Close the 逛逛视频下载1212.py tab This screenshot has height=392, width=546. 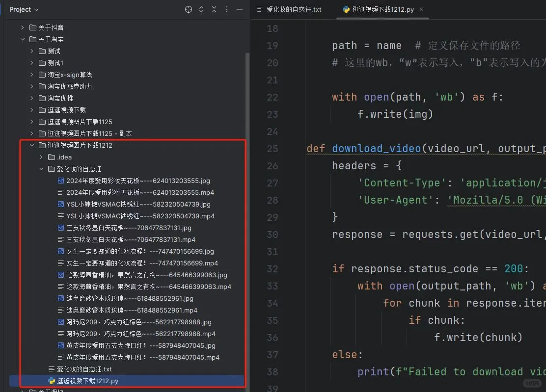pyautogui.click(x=421, y=9)
